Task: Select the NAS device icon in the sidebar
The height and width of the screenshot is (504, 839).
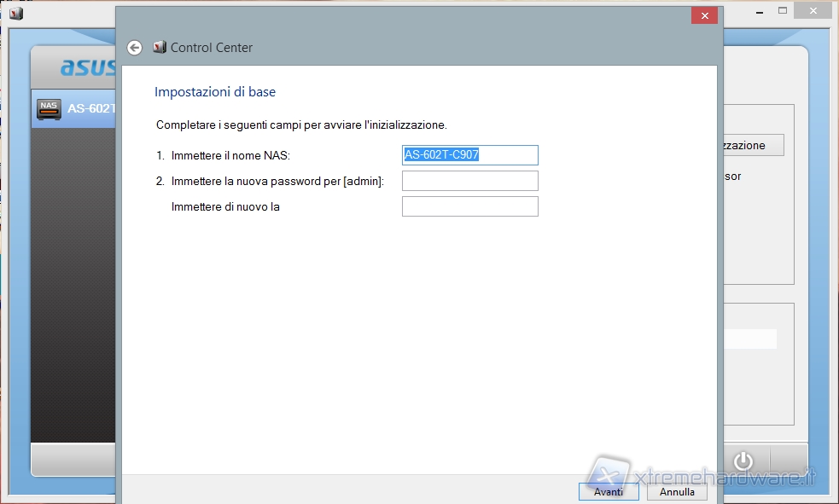Action: pyautogui.click(x=49, y=109)
